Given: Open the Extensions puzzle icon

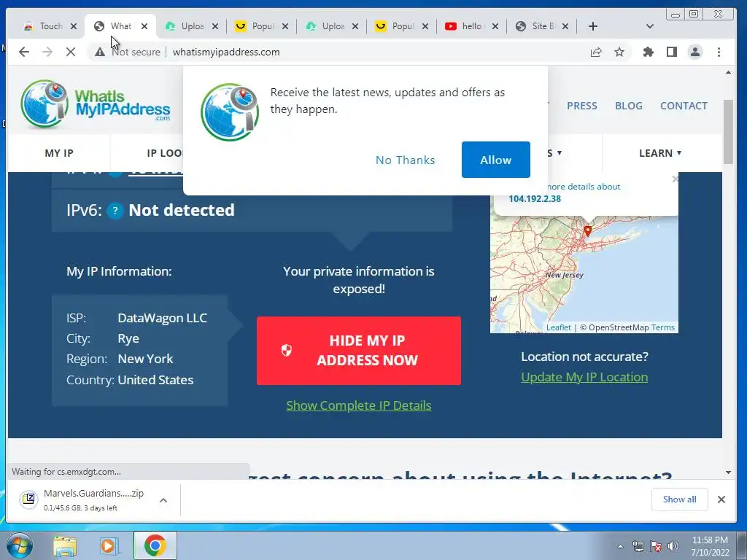Looking at the screenshot, I should pos(649,52).
